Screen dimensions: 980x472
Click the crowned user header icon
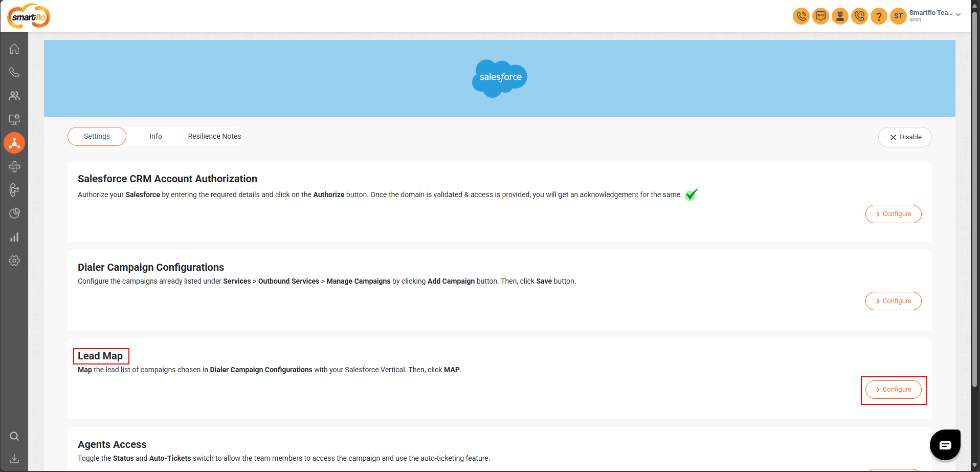(x=840, y=16)
